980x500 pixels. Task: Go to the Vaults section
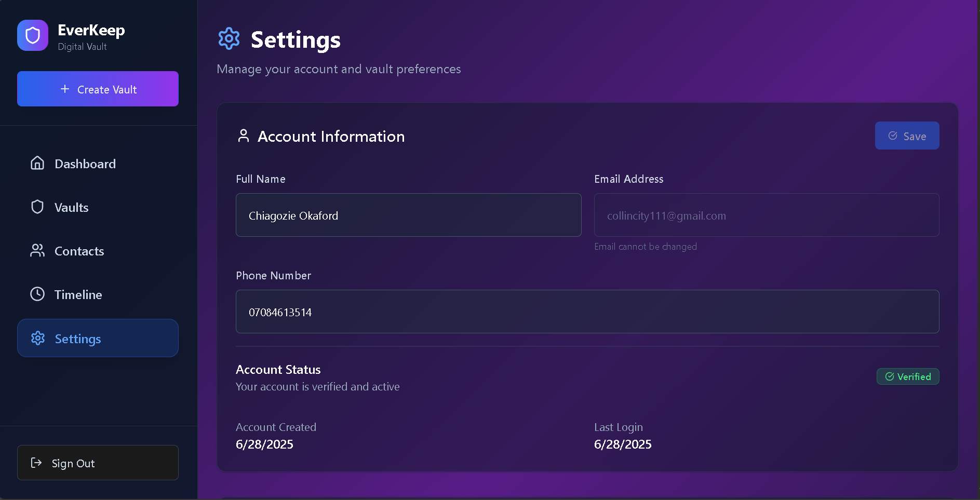tap(98, 207)
